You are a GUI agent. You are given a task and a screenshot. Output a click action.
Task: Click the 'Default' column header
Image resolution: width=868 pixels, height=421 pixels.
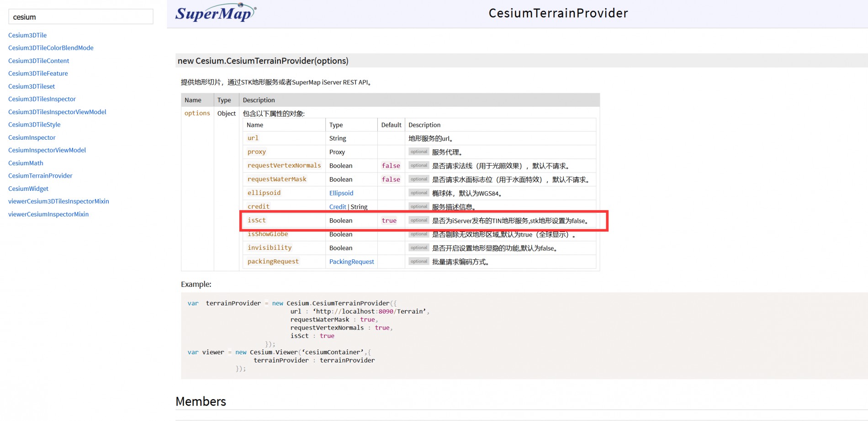pos(392,125)
